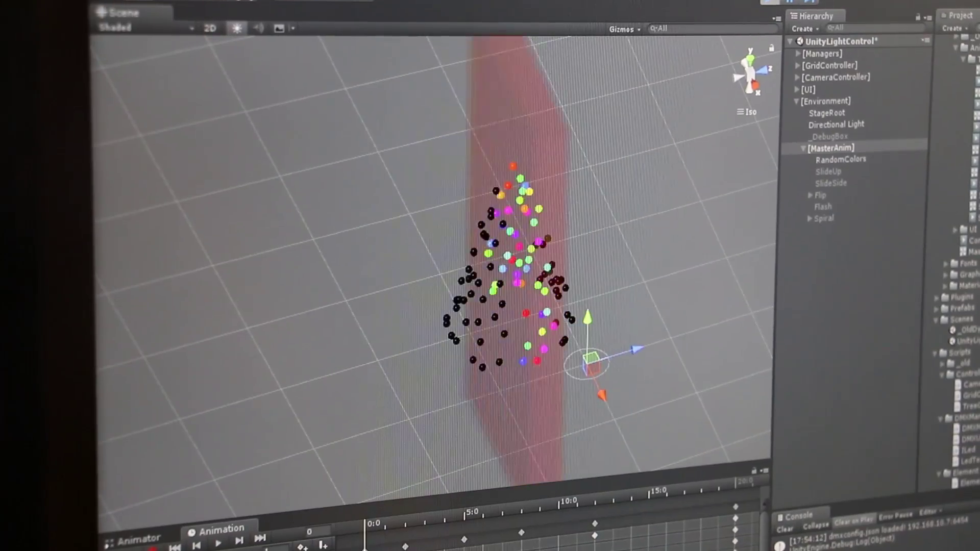Jump to the first keyframe

click(x=175, y=547)
